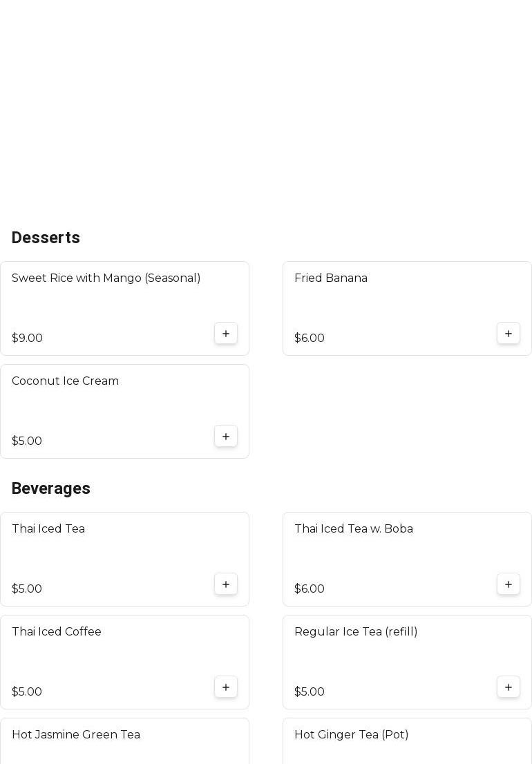Add Regular Ice Tea (refill) with plus icon
Screen dimensions: 532x764
(x=509, y=687)
